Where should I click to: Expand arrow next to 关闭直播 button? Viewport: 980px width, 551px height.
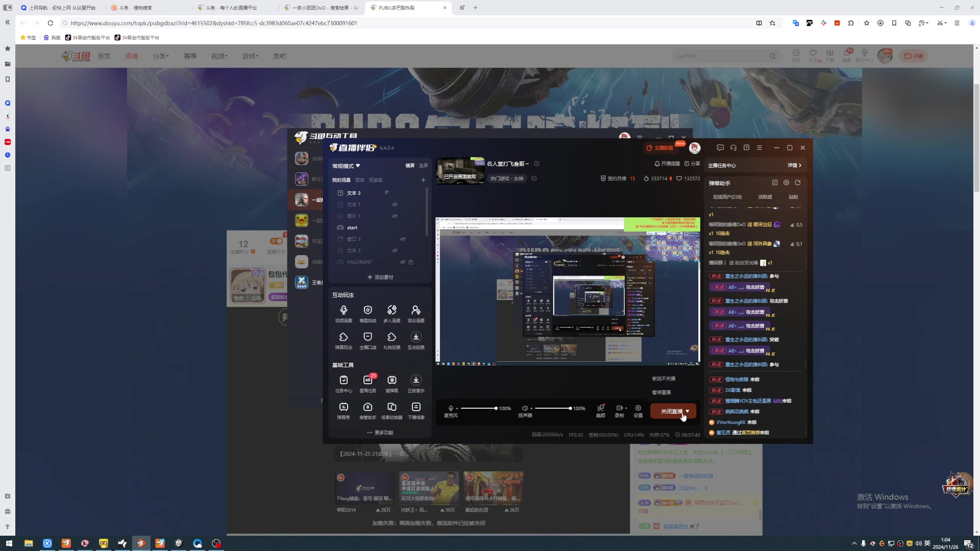688,411
